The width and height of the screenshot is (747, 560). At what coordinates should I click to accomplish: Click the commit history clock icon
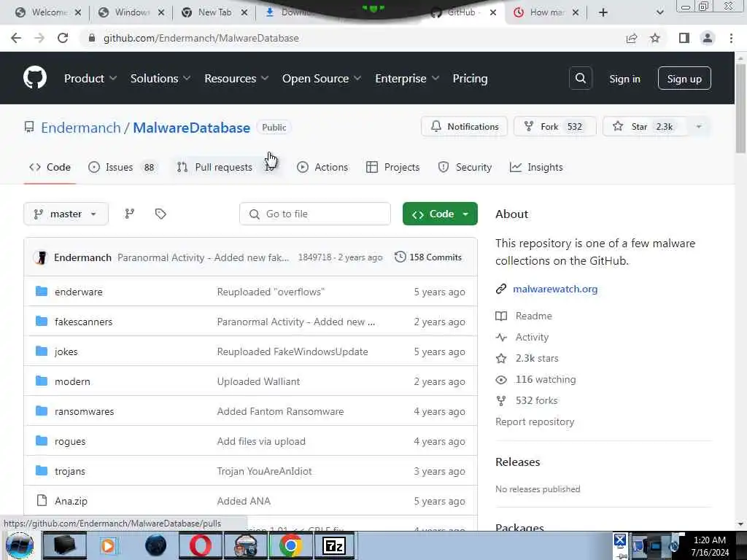[x=400, y=257]
